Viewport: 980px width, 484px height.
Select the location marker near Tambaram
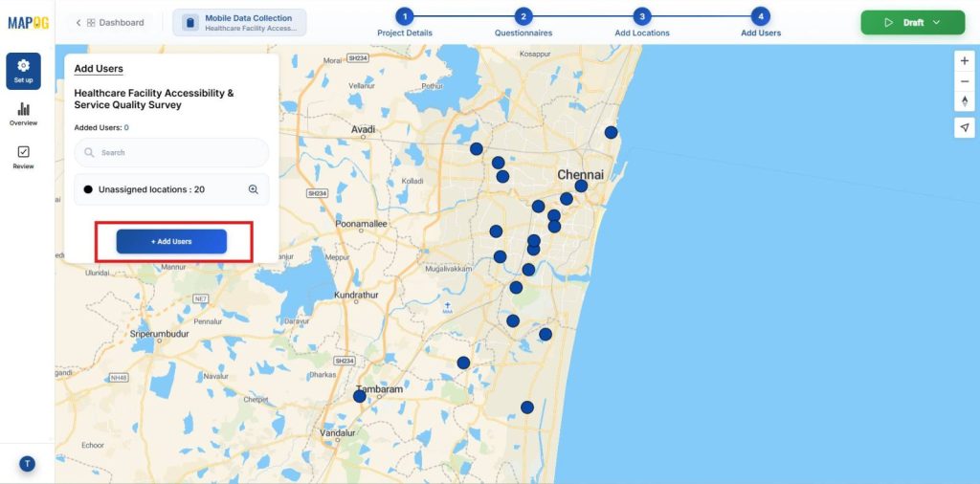tap(360, 396)
